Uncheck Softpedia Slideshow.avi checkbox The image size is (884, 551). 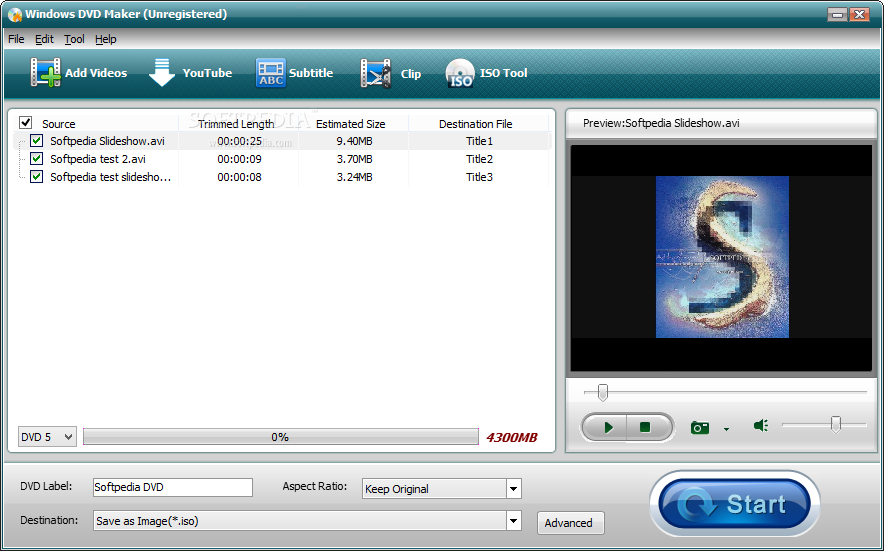tap(37, 140)
